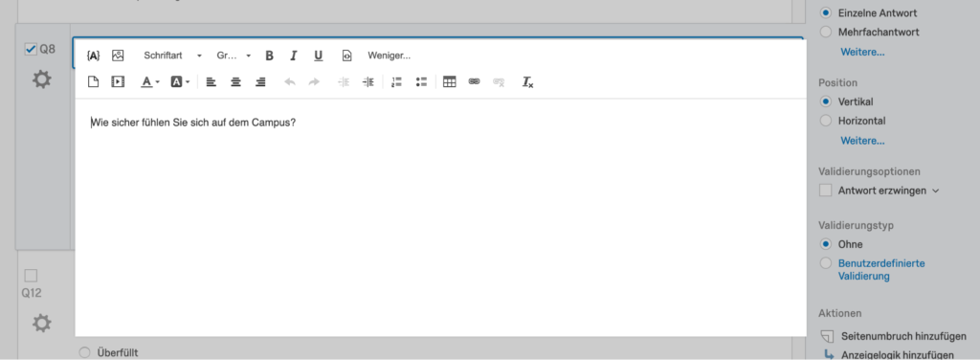Click the Seitenumbruch hinzufügen icon
Image resolution: width=980 pixels, height=360 pixels.
(828, 336)
